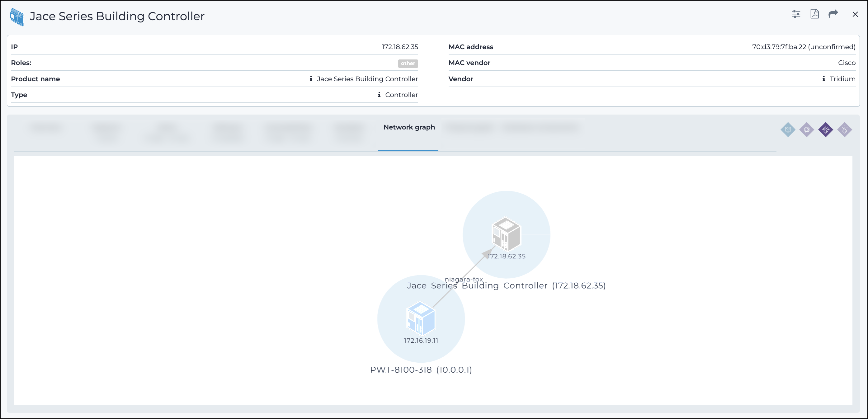Click the sparkle diamond icon, far right
868x419 pixels.
(x=844, y=130)
